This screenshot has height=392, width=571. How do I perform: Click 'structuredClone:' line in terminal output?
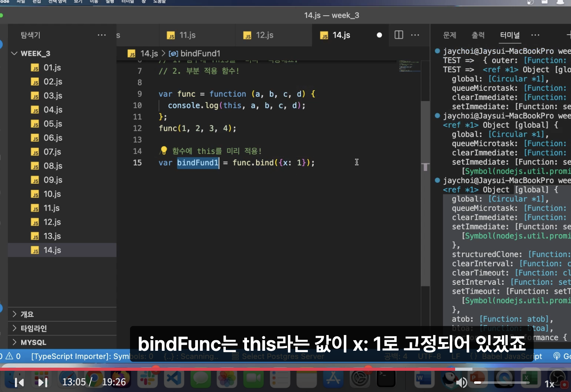pos(511,255)
